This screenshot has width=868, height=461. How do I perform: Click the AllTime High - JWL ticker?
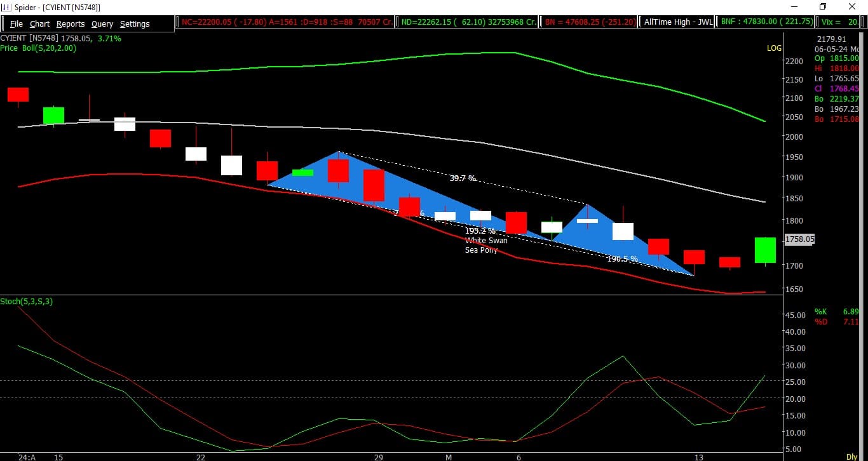(x=678, y=22)
